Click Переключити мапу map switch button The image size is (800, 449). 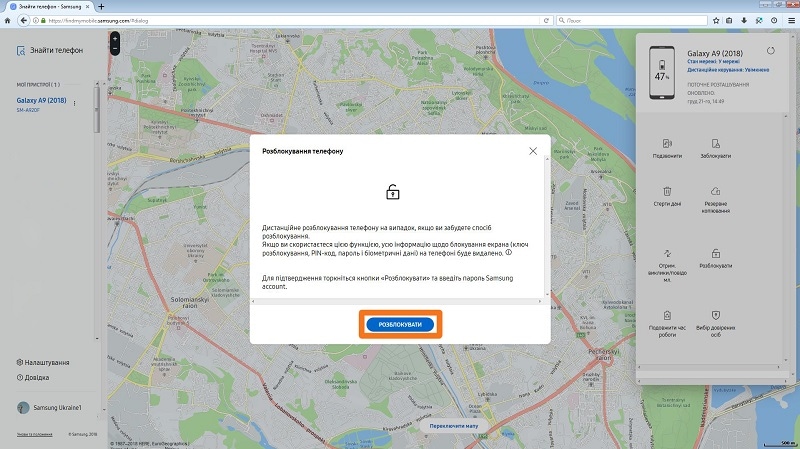pos(454,426)
